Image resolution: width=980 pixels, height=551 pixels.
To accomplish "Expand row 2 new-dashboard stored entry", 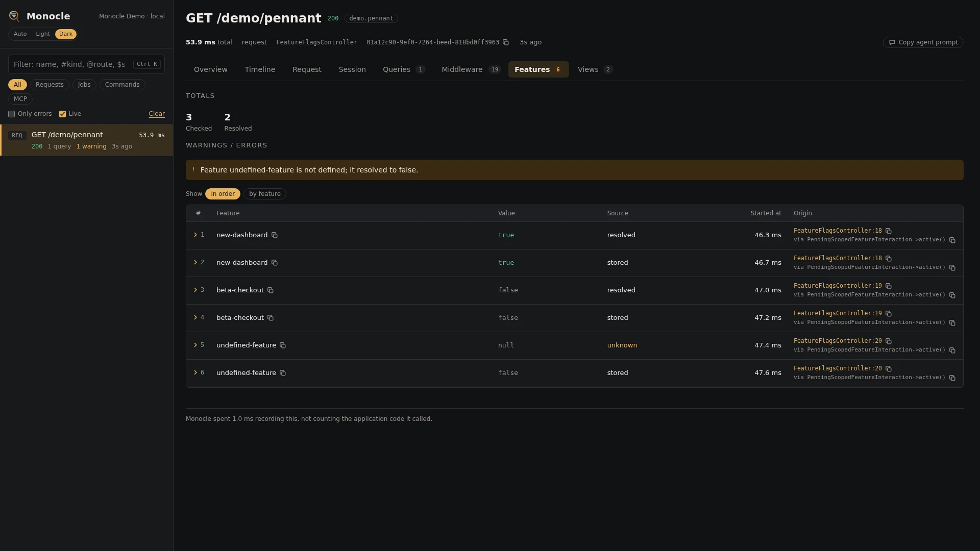I will click(x=195, y=263).
